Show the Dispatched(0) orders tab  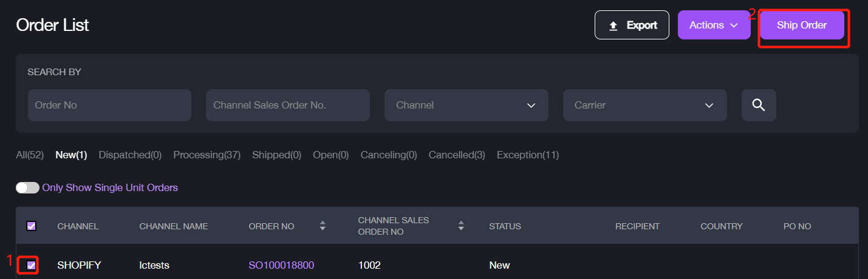[130, 155]
